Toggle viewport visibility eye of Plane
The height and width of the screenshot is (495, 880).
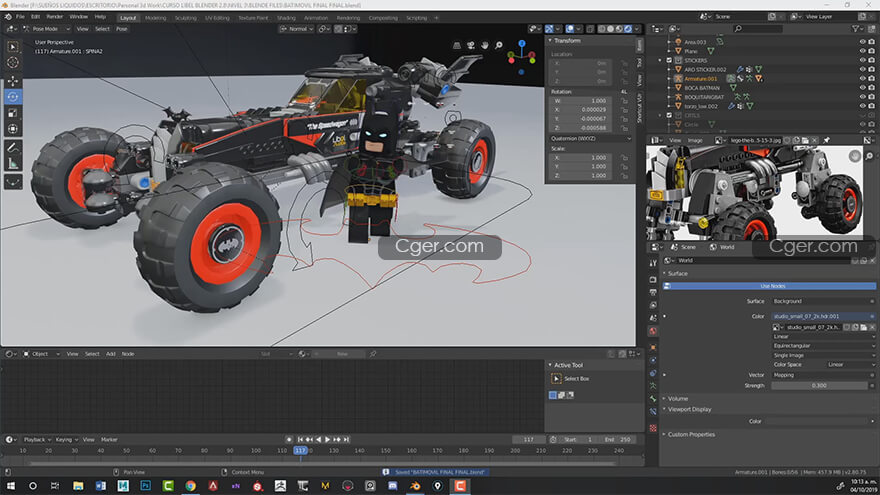863,51
